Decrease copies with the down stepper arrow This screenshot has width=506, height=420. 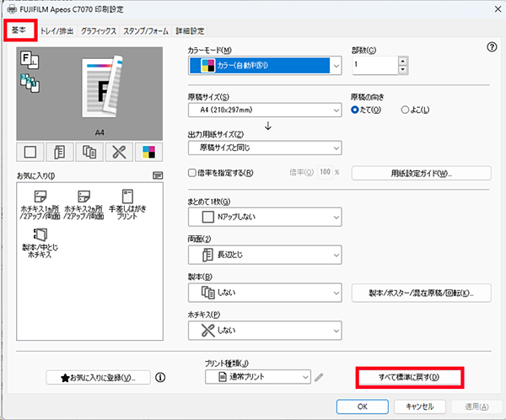click(402, 69)
